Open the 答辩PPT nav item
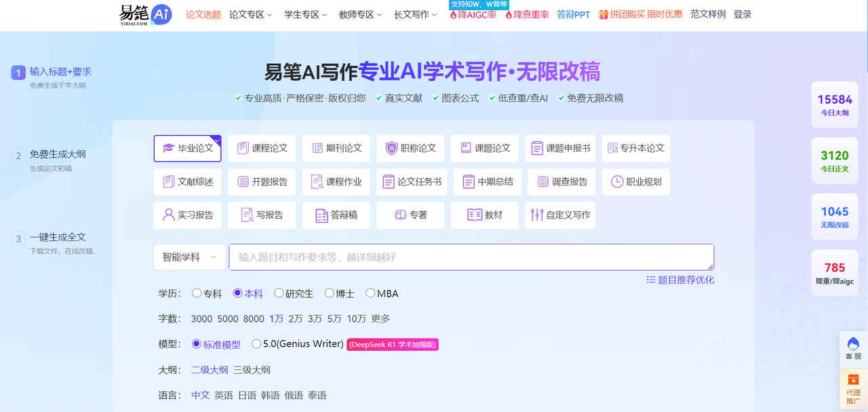 click(574, 14)
